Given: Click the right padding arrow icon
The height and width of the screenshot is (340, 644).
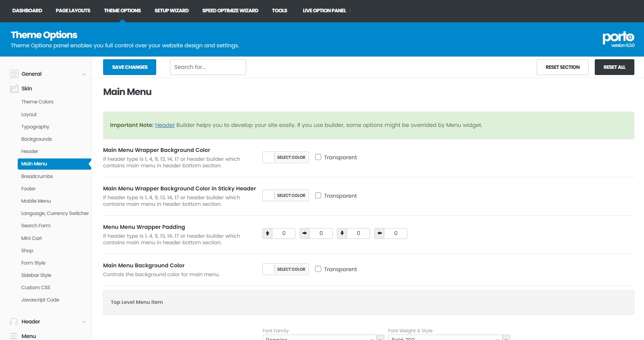Looking at the screenshot, I should [x=305, y=233].
